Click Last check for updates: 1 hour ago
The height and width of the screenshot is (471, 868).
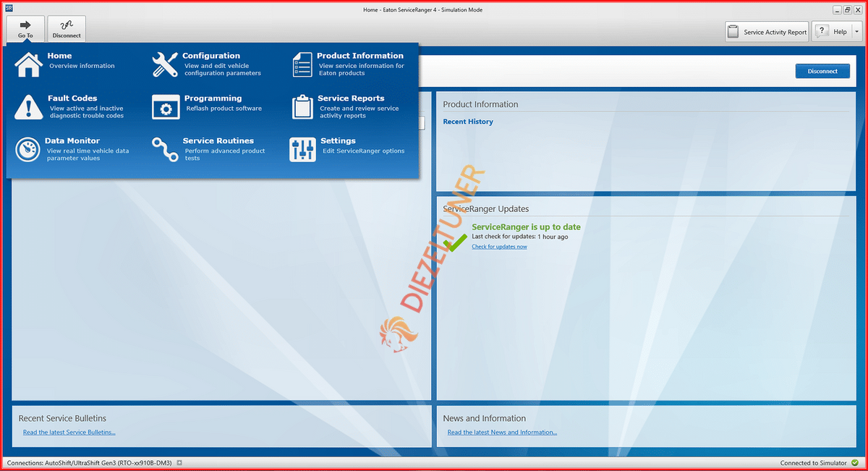[x=519, y=237]
